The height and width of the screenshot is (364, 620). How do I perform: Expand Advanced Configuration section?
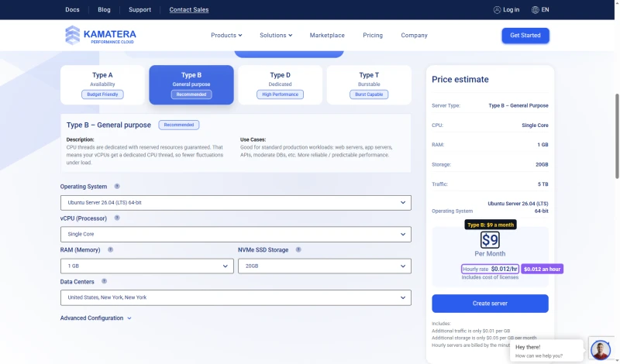[95, 318]
